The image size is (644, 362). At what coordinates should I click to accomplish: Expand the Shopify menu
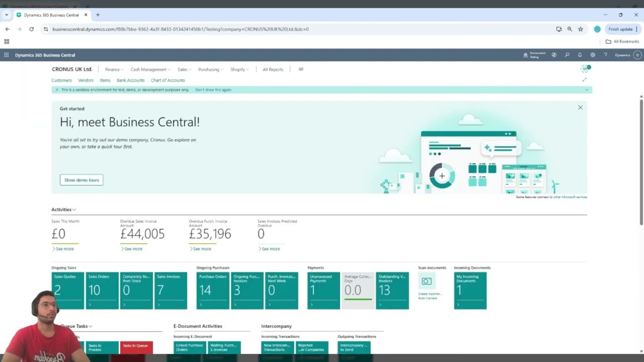click(x=239, y=69)
